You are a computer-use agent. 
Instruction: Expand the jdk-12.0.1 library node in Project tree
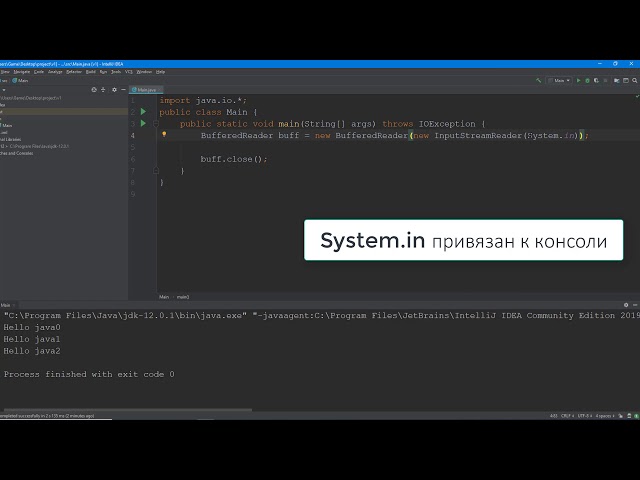click(3, 146)
